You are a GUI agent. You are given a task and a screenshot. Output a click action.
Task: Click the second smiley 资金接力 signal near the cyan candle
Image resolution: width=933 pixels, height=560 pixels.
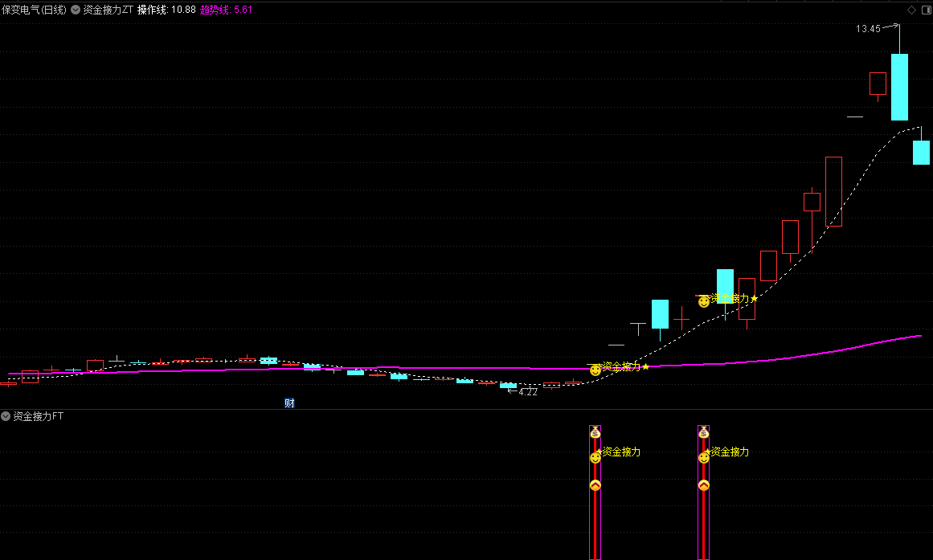pyautogui.click(x=704, y=302)
